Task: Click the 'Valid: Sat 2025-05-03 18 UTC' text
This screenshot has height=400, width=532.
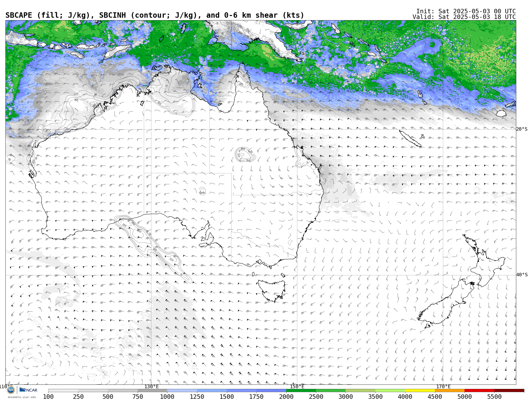Action: coord(464,17)
